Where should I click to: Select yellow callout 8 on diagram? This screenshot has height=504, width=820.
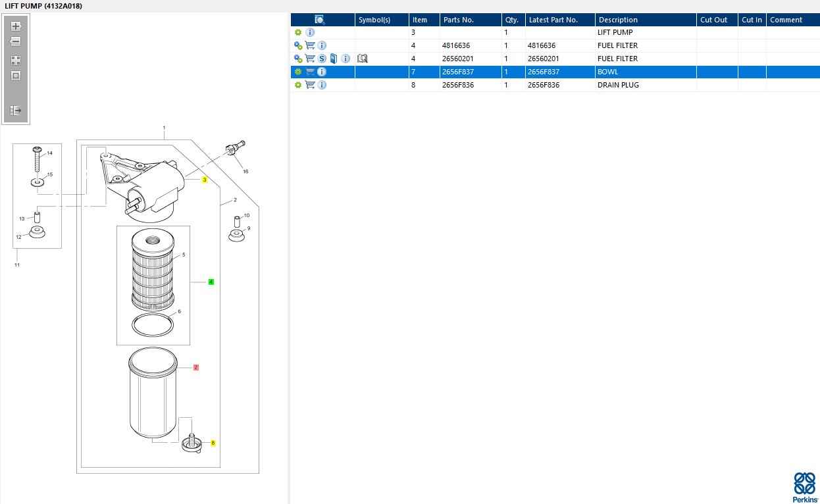coord(213,443)
